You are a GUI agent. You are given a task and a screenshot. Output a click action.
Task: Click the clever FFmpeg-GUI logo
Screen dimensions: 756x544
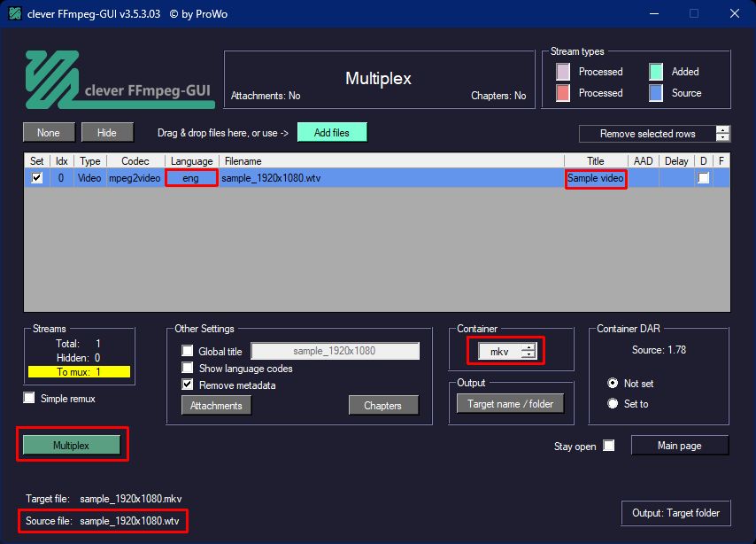[120, 80]
